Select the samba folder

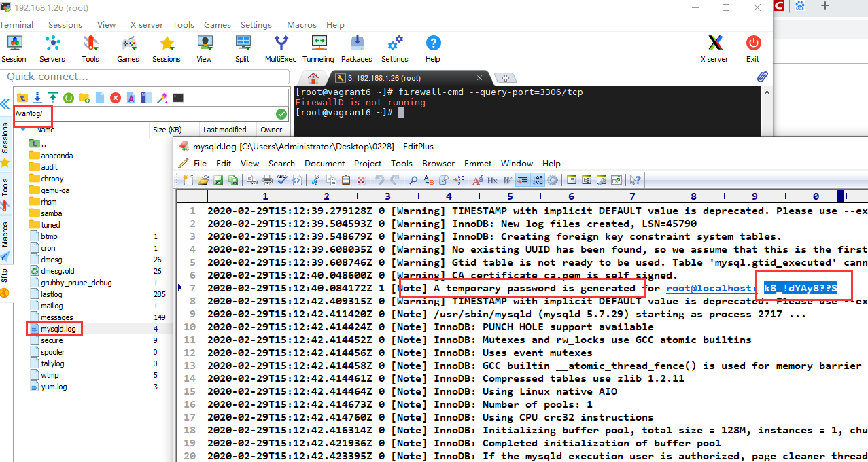coord(52,213)
